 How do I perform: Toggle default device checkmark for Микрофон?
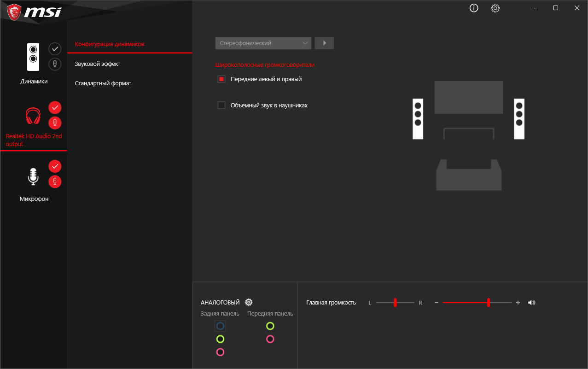(x=55, y=166)
